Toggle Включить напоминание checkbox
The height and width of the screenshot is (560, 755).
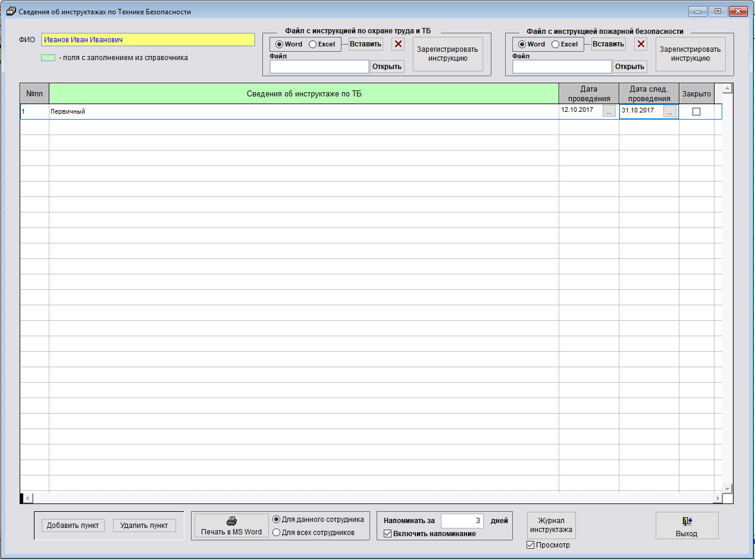[388, 534]
